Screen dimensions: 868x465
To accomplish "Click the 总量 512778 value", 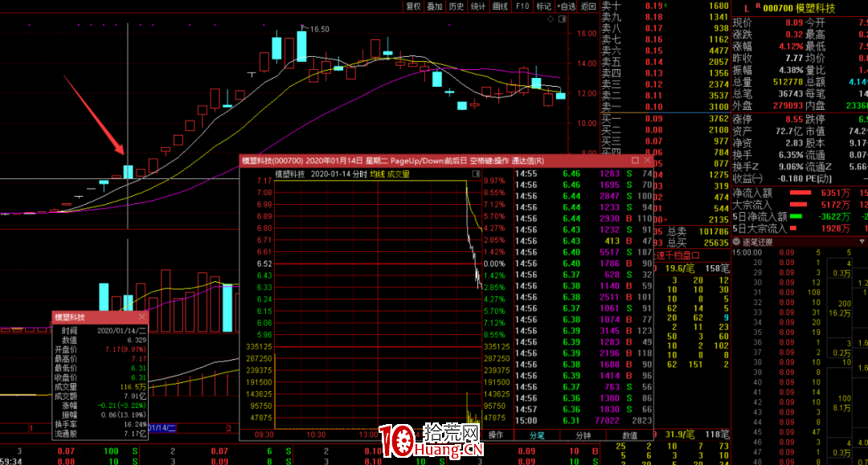I will coord(788,82).
